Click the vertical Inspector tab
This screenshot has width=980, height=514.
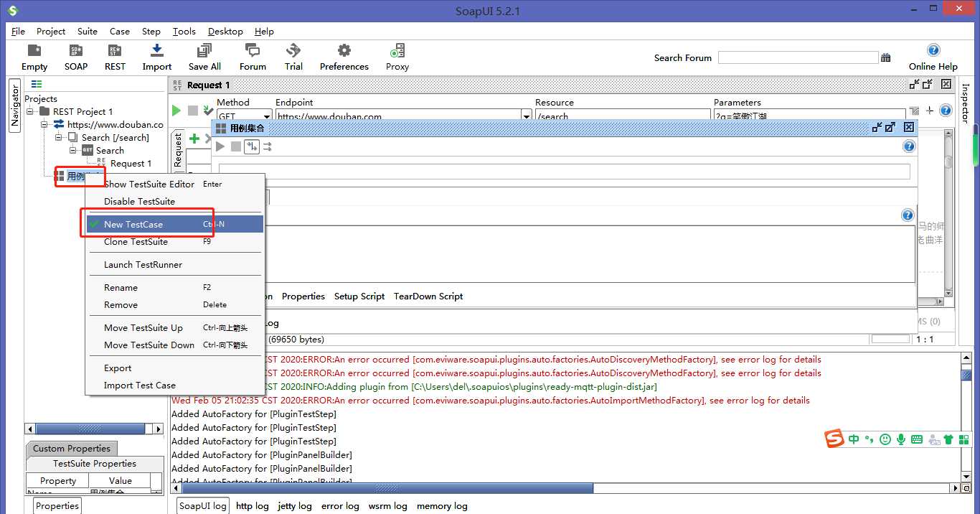[x=965, y=103]
